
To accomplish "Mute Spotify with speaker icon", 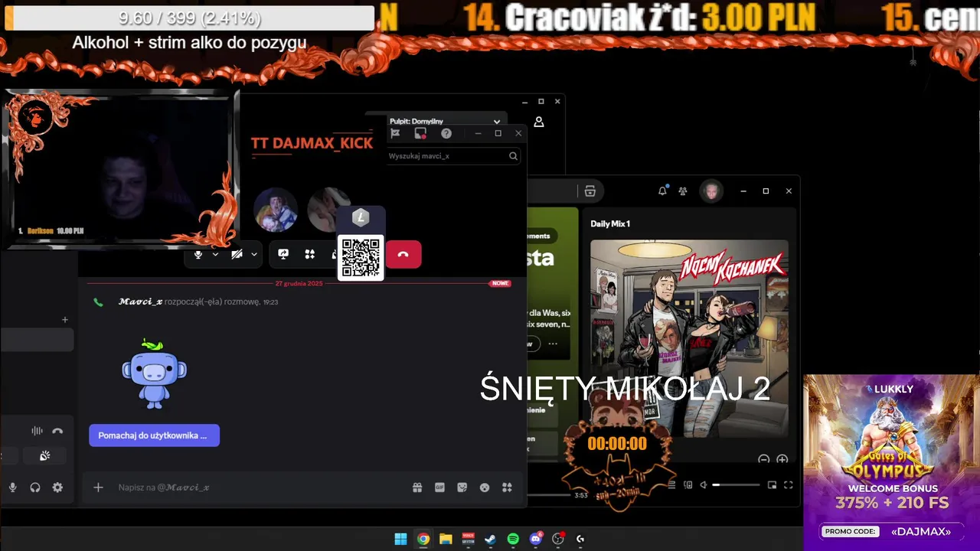I will 704,484.
